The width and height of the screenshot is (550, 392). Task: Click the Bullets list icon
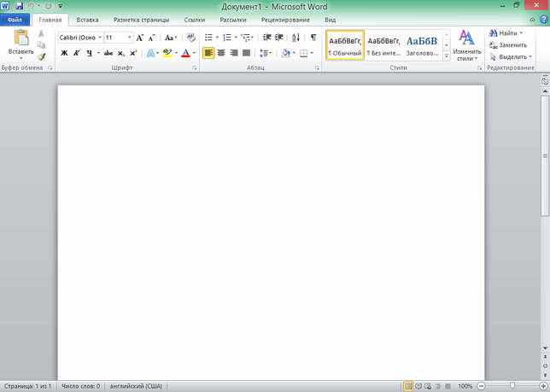(x=208, y=38)
